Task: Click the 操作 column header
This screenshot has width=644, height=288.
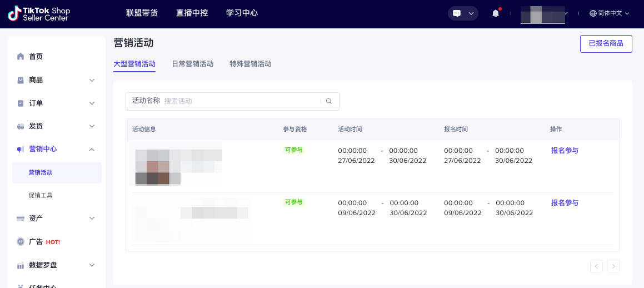Action: 556,129
